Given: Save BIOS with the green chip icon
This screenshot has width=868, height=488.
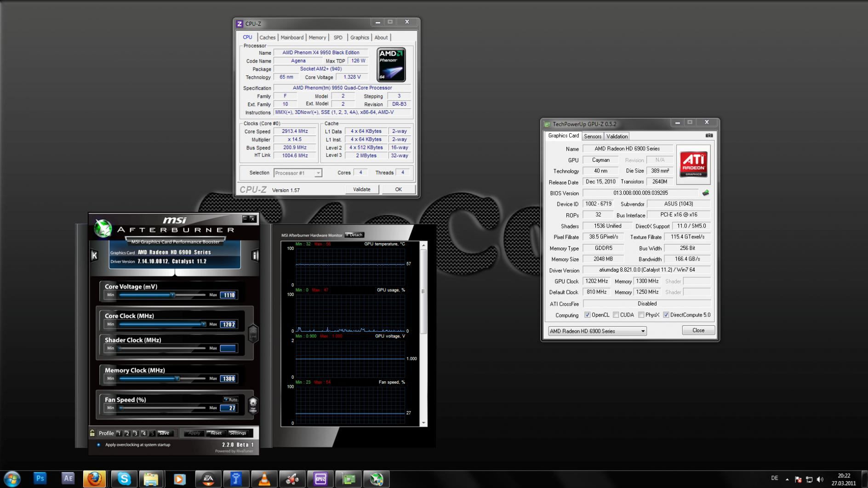Looking at the screenshot, I should pyautogui.click(x=706, y=193).
